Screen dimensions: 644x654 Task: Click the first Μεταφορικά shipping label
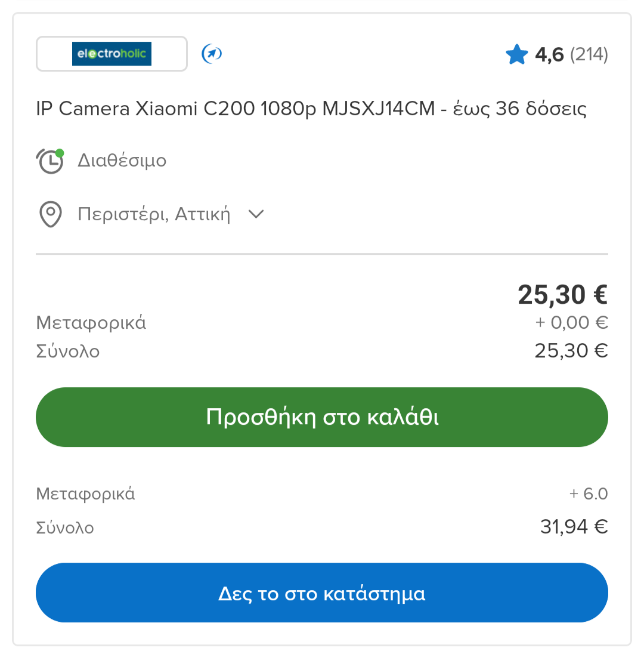pos(91,323)
